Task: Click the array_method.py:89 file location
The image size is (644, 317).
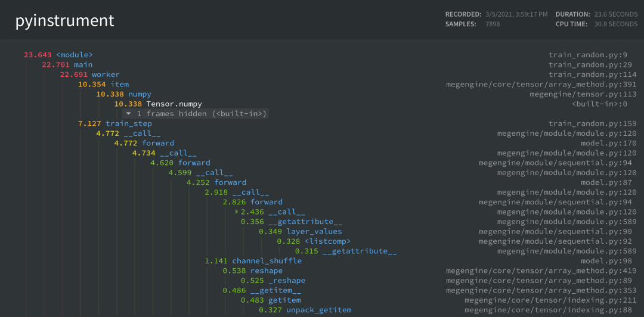Action: coord(539,281)
